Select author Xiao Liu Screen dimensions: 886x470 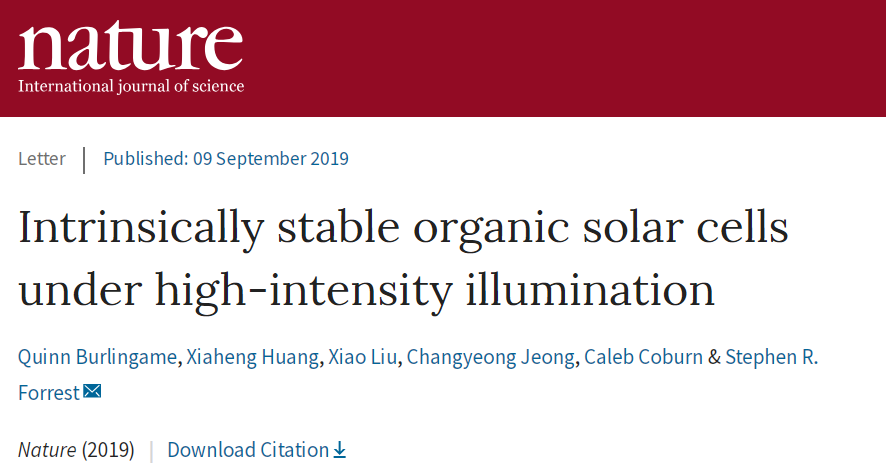(x=363, y=357)
